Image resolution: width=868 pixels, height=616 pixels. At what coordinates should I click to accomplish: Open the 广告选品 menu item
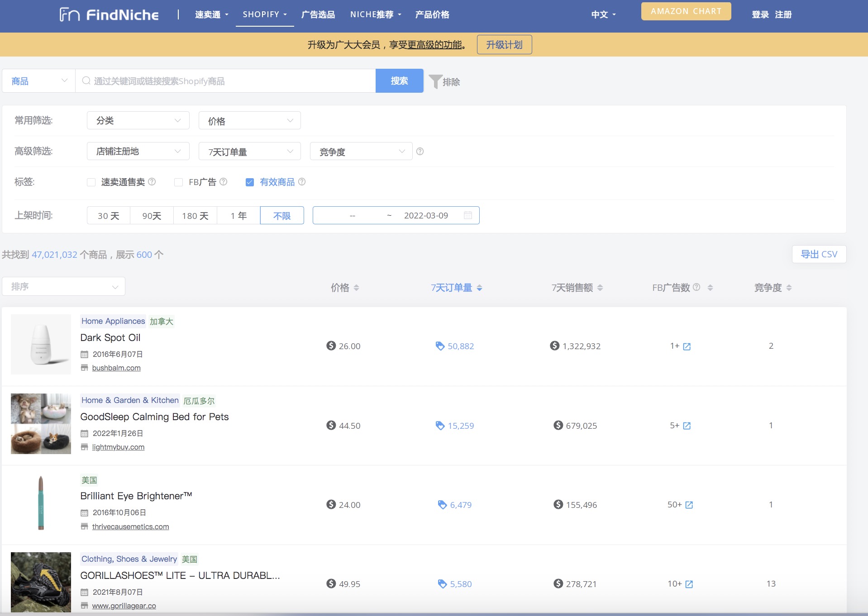318,14
